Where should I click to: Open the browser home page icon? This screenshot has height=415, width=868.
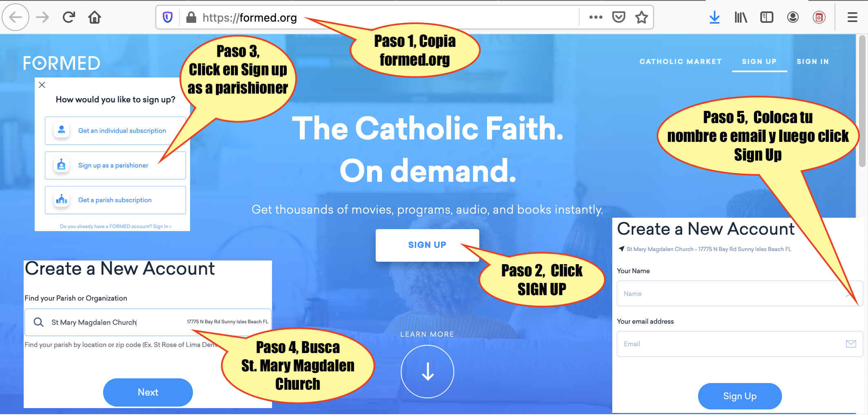tap(95, 17)
